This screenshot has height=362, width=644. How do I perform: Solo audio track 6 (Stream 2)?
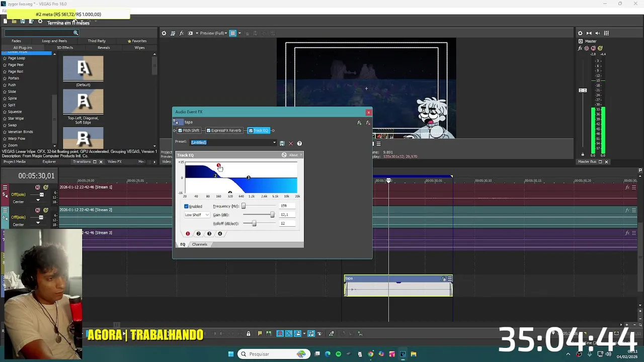pyautogui.click(x=46, y=210)
